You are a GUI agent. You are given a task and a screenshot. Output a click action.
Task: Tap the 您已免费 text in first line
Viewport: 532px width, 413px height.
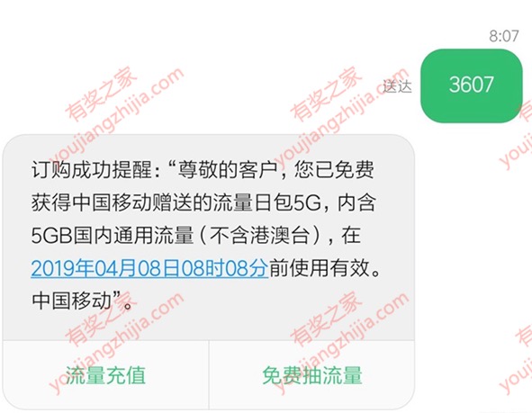[334, 169]
